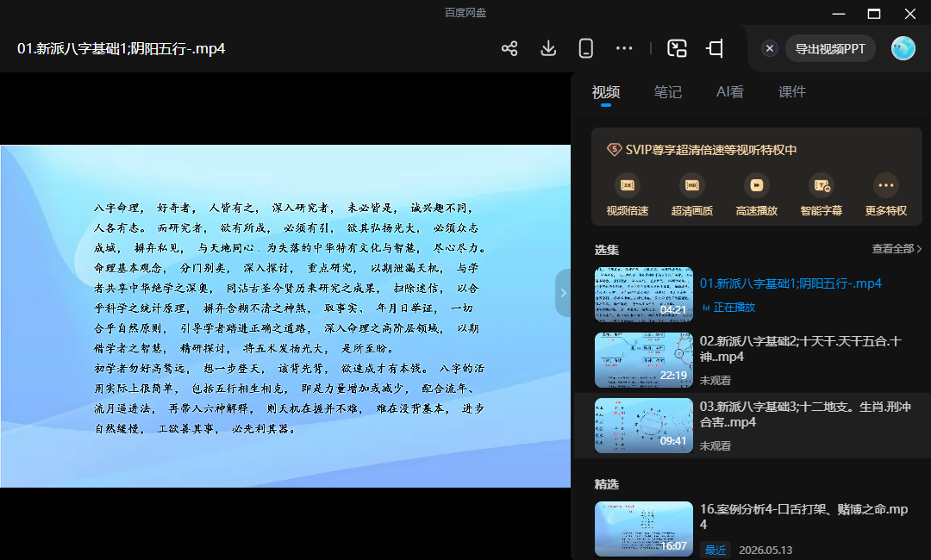This screenshot has height=560, width=931.
Task: Switch to the 视频 tab
Action: 606,92
